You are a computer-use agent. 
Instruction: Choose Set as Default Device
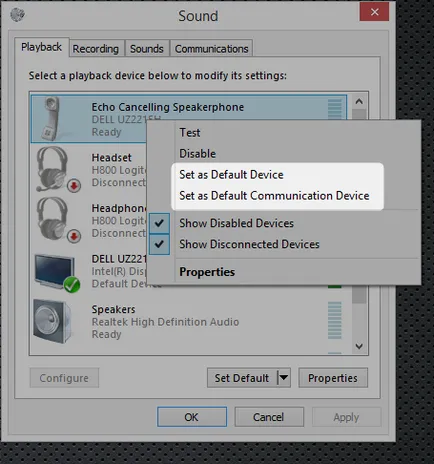coord(231,175)
